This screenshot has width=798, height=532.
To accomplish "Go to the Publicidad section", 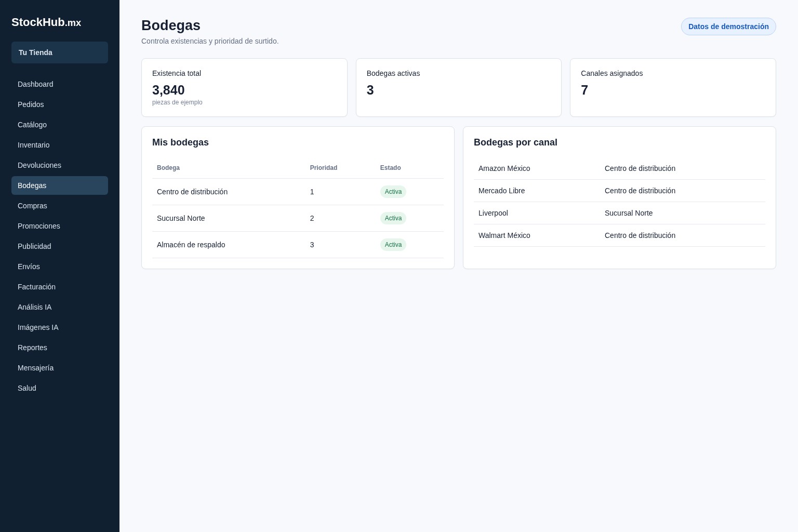I will point(60,246).
